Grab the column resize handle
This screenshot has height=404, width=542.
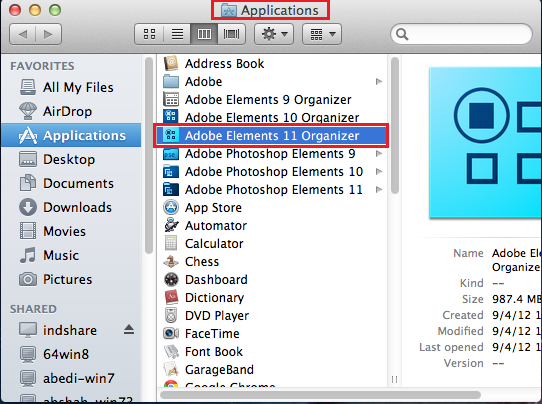pos(394,379)
